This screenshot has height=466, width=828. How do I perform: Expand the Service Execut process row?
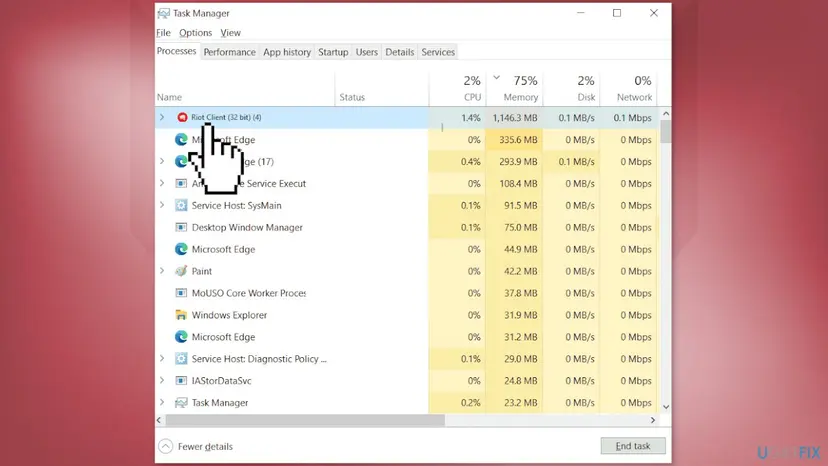[x=162, y=183]
